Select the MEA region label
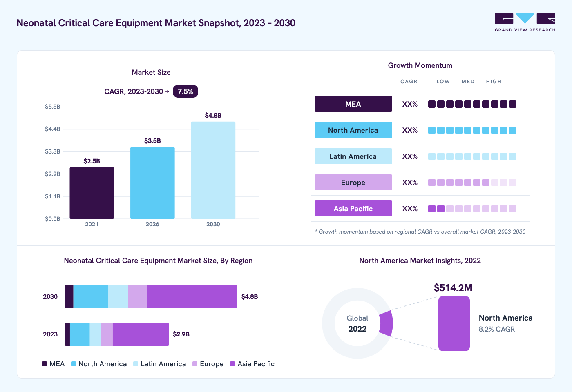Screen dimensions: 572x392 point(353,104)
